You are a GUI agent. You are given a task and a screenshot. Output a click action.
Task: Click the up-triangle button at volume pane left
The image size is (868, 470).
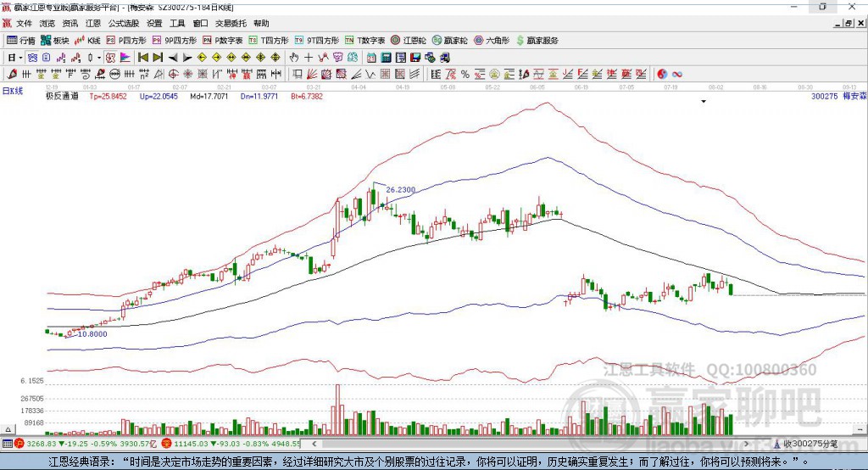click(x=8, y=429)
